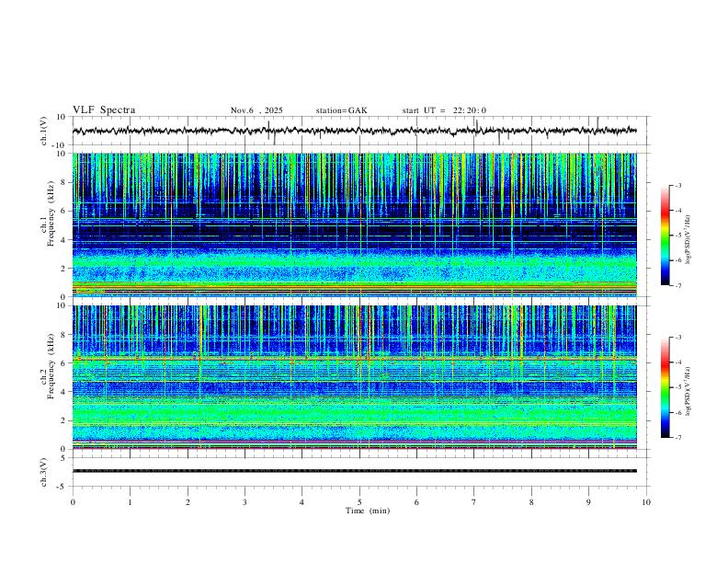This screenshot has width=728, height=563.
Task: Click the ch.3(V) axis label
Action: click(44, 472)
